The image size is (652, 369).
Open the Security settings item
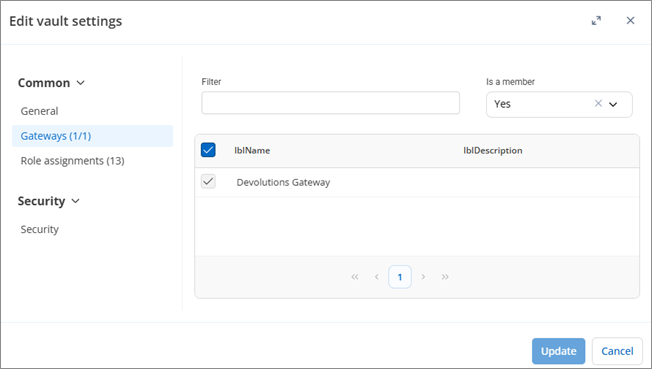point(40,229)
